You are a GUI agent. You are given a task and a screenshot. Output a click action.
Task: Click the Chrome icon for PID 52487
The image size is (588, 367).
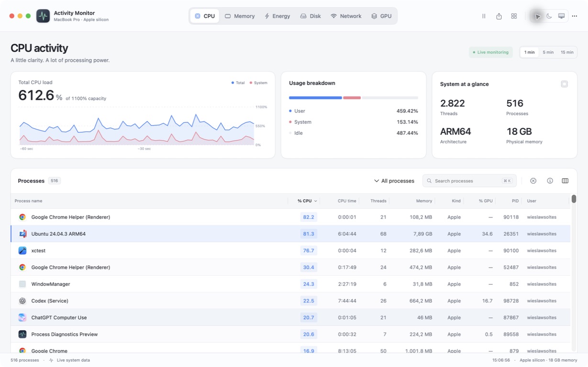coord(22,267)
